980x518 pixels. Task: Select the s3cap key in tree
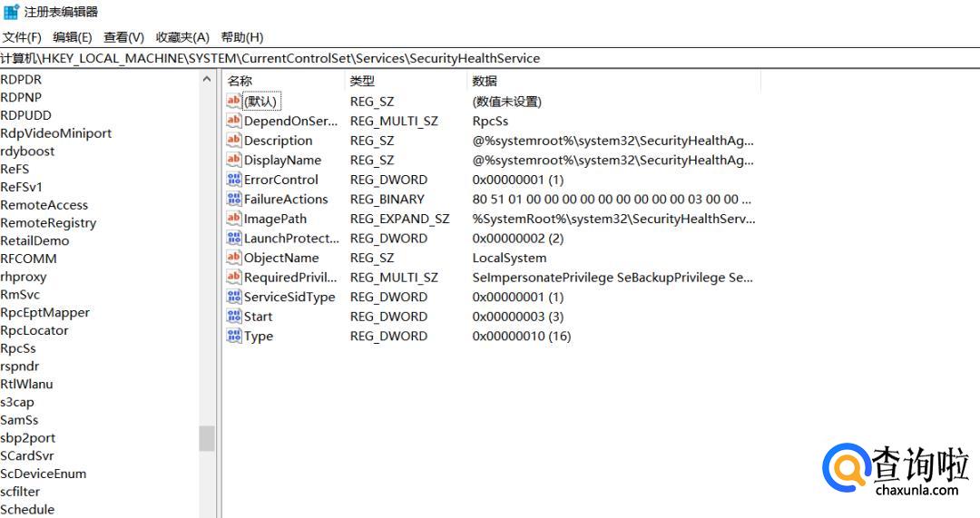(x=17, y=403)
